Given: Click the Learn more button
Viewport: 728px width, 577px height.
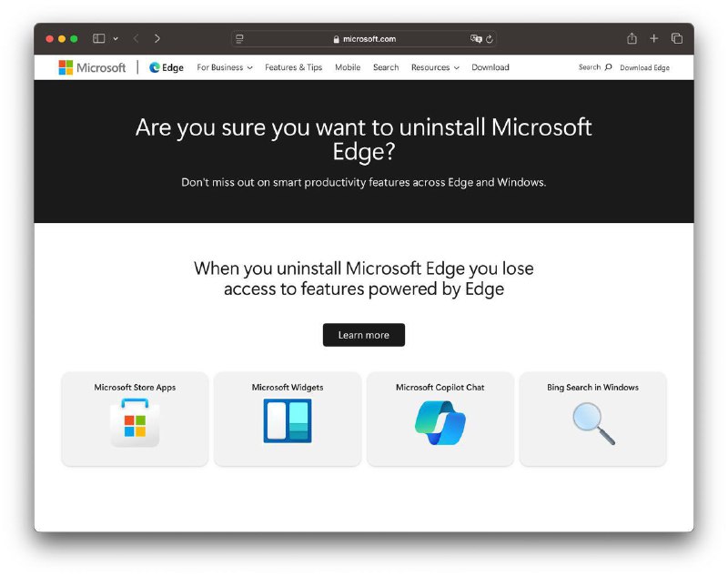Looking at the screenshot, I should click(x=363, y=335).
